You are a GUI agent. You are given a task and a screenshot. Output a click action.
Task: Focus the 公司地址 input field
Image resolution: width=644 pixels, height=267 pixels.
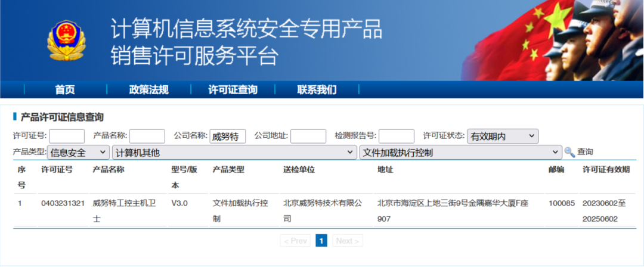point(308,136)
